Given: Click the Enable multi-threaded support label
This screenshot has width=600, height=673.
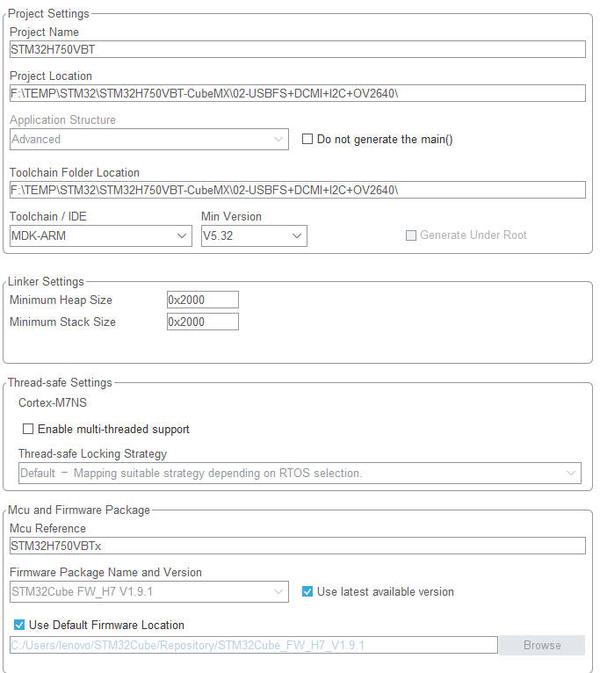Looking at the screenshot, I should (114, 429).
